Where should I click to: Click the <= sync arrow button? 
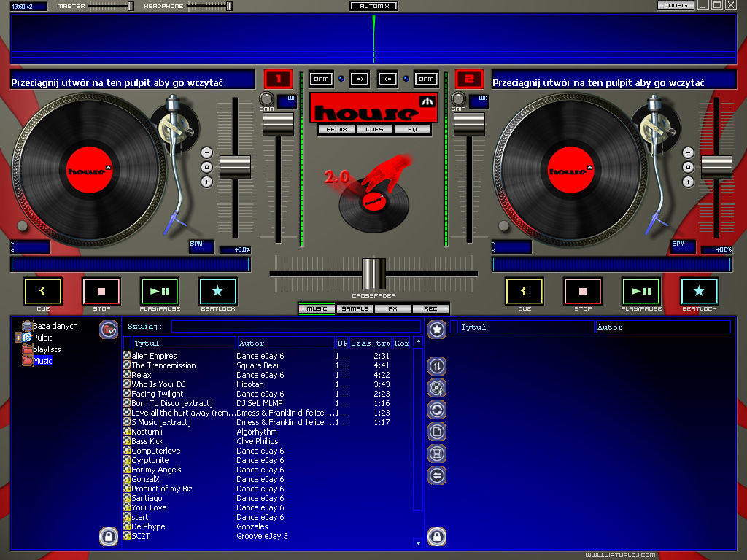[388, 79]
